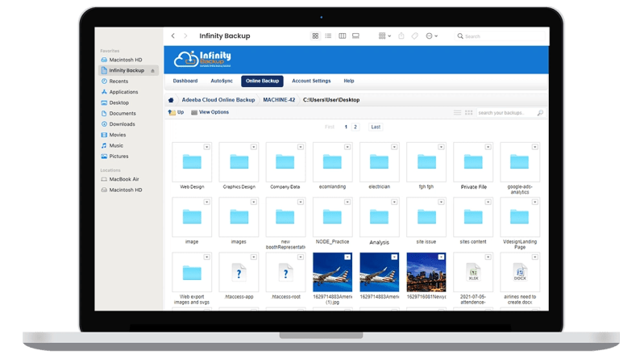The image size is (644, 355).
Task: Expand dropdown on site issue folder
Action: click(x=441, y=202)
